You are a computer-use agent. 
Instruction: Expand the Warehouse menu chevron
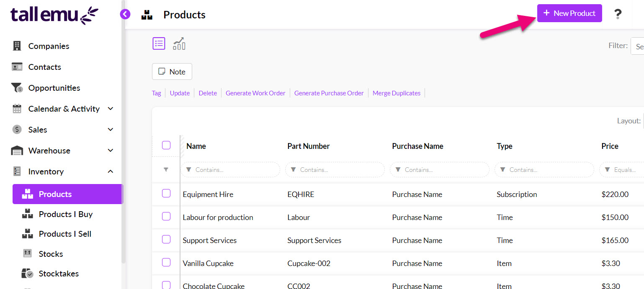click(x=111, y=151)
